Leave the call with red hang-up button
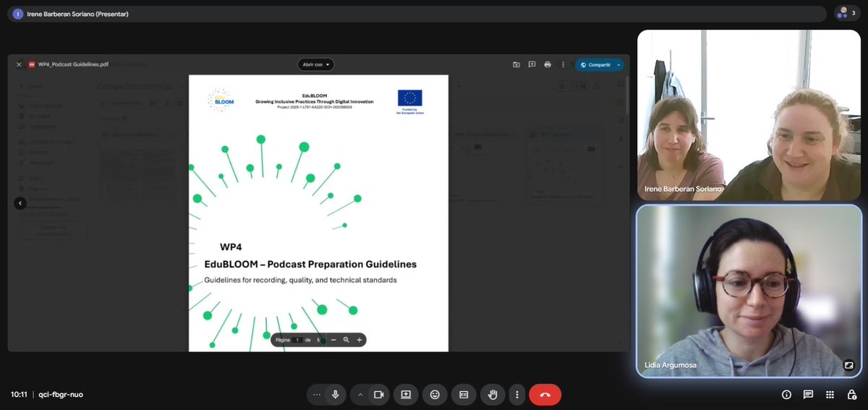Screen dimensions: 868x410 545,394
